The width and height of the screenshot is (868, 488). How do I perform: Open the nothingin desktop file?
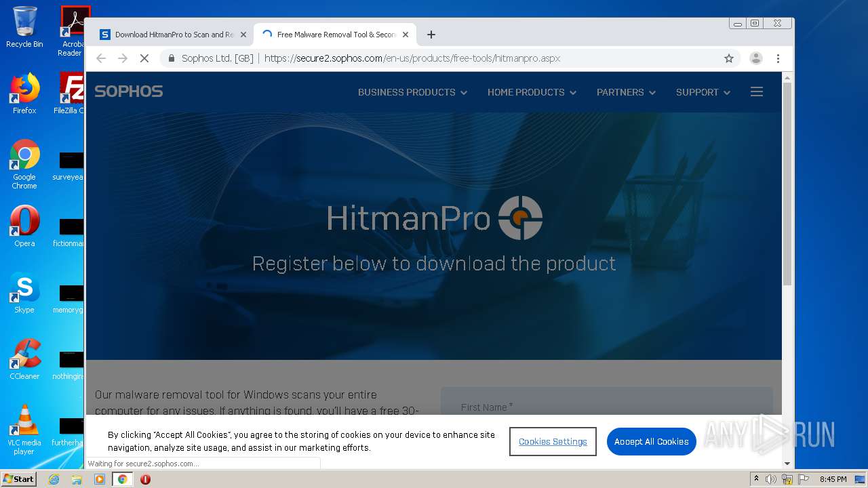coord(68,365)
